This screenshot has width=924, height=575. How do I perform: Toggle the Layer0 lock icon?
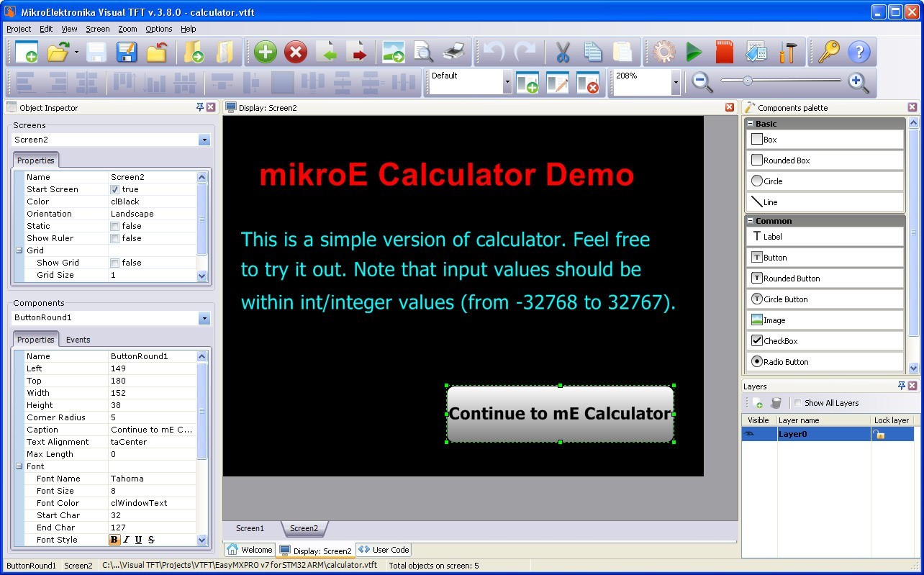(x=878, y=434)
